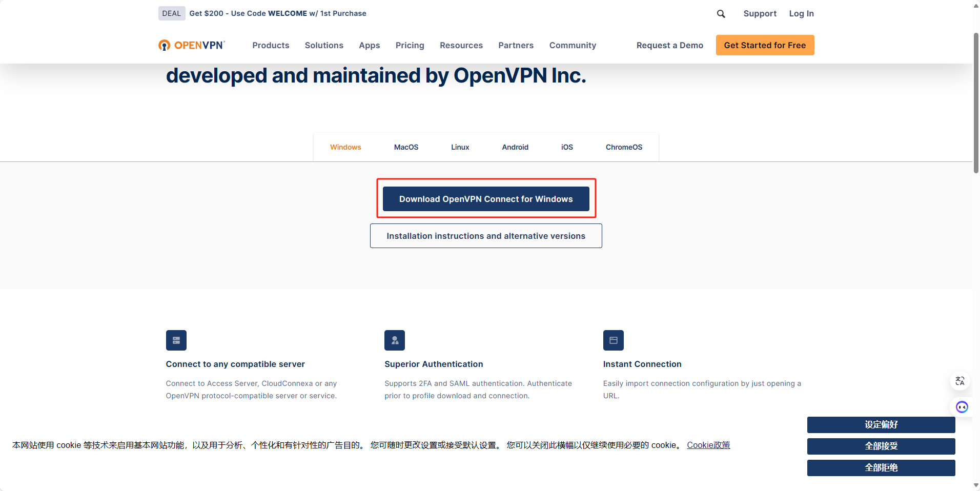Switch to the MacOS tab
Image resolution: width=980 pixels, height=491 pixels.
pyautogui.click(x=406, y=147)
